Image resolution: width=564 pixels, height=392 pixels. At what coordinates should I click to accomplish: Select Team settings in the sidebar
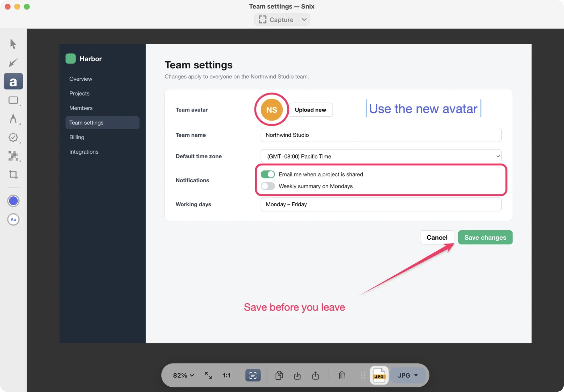[102, 123]
